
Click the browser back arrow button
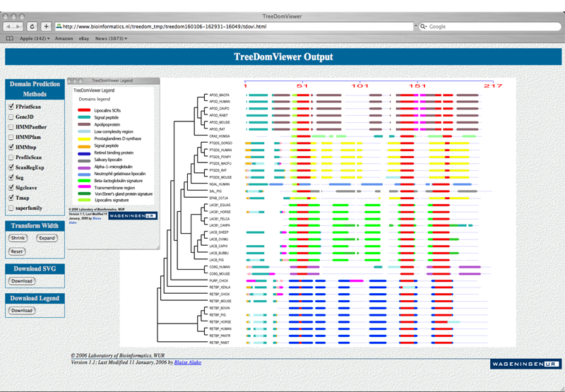pyautogui.click(x=9, y=26)
